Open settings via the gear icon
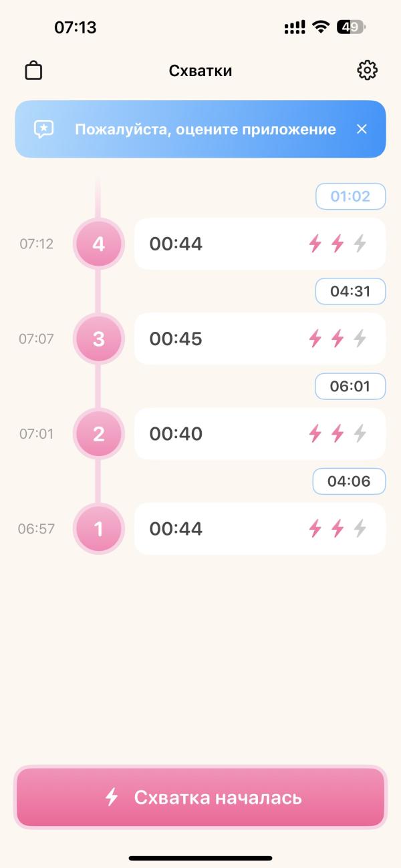 [x=368, y=70]
